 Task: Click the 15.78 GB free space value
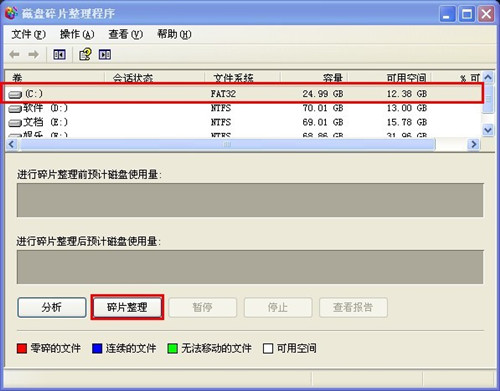coord(407,122)
